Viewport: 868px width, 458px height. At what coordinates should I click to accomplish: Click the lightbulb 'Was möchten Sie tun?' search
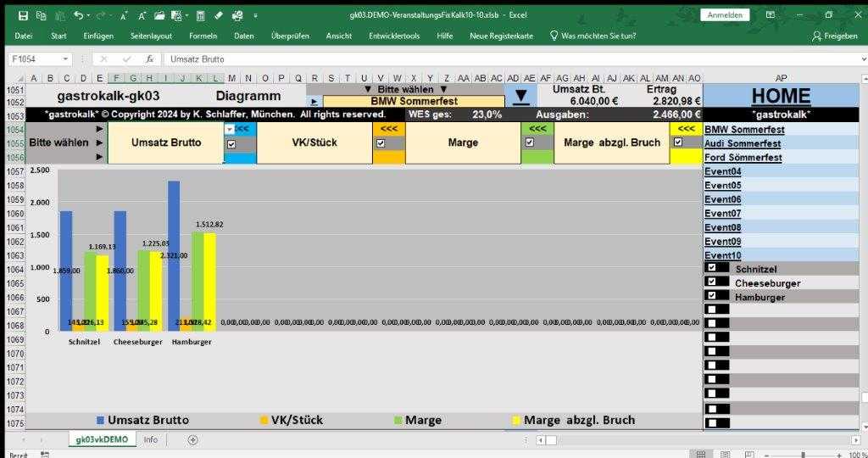[x=593, y=36]
